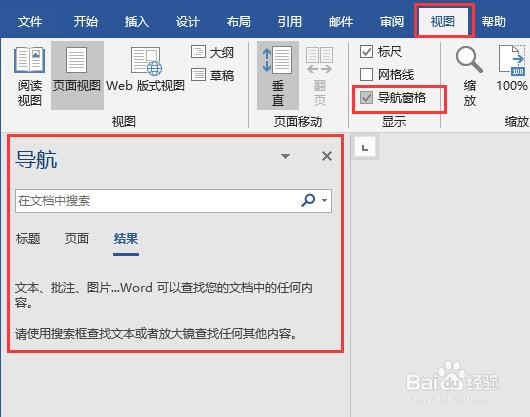Open the 设计 ribbon tab
Screen dimensions: 530x417
[188, 22]
